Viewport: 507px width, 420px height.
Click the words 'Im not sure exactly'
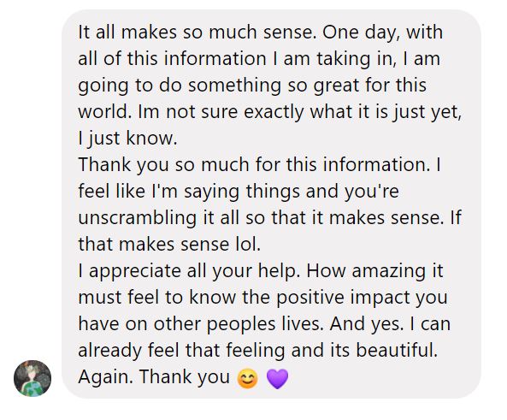pos(221,112)
